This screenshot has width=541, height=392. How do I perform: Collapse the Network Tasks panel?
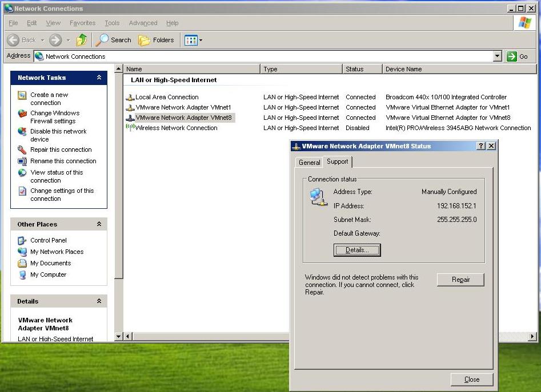point(99,78)
